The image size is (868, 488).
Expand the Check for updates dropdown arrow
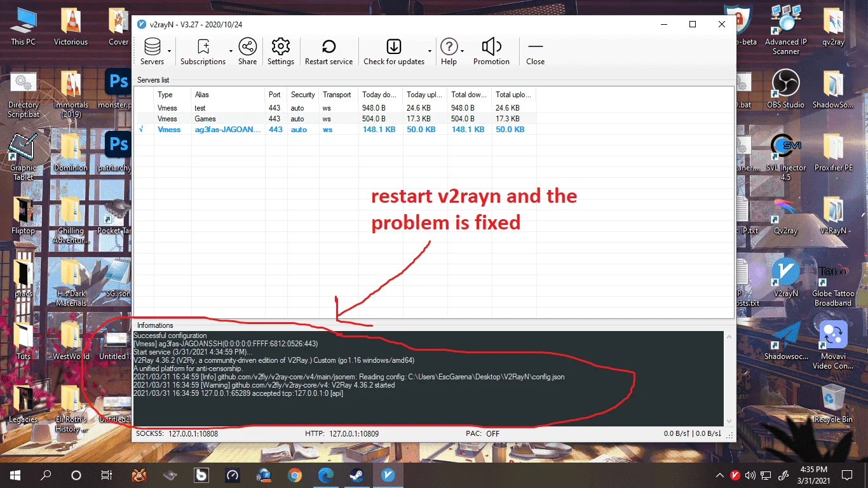[x=430, y=51]
